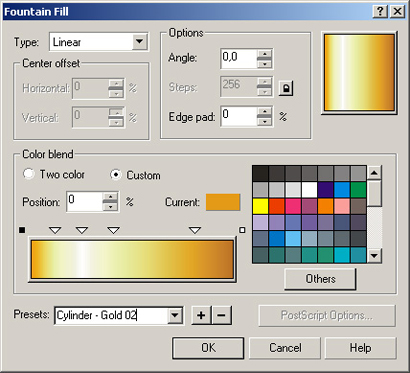The width and height of the screenshot is (410, 373).
Task: Click the steps lock icon button
Action: coord(286,88)
